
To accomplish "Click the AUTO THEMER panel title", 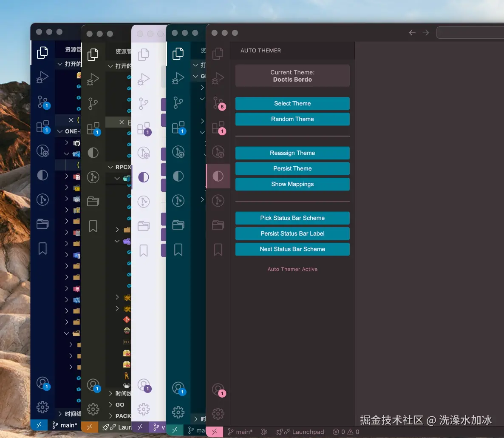I will point(260,51).
